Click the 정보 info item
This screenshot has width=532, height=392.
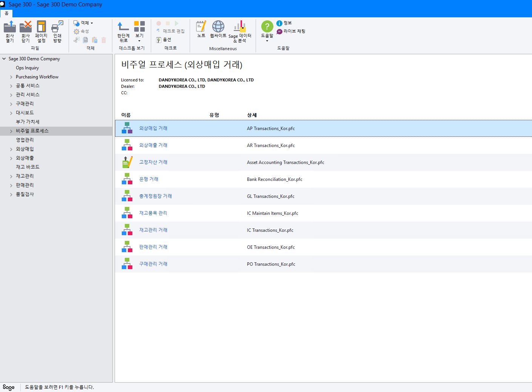pyautogui.click(x=284, y=23)
